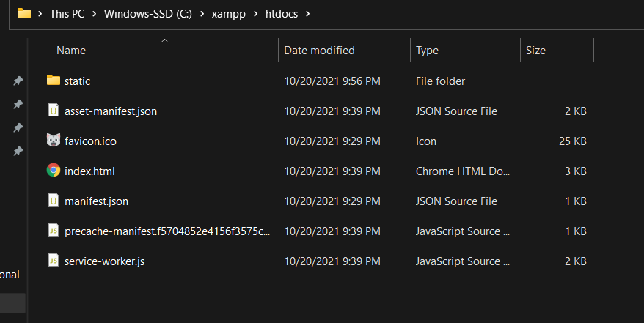Expand the chevron after Windows-SSD (C:)
This screenshot has height=323, width=644.
pos(202,14)
